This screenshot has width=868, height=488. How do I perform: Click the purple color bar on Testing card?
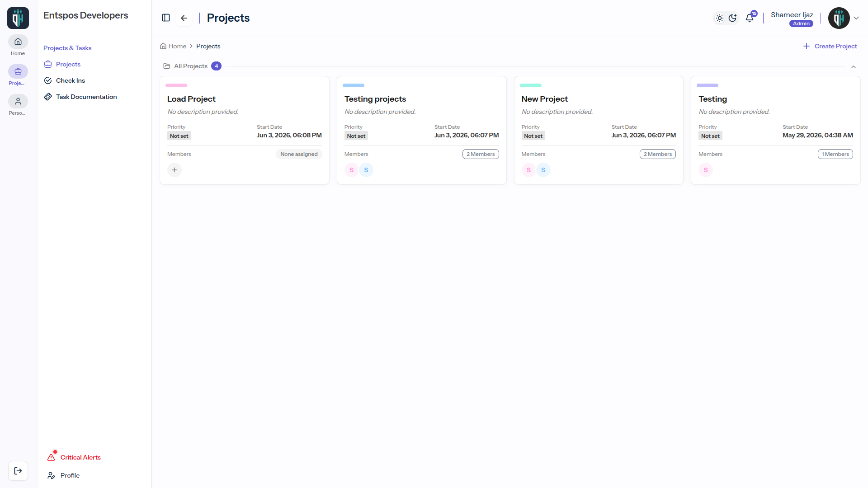pyautogui.click(x=708, y=85)
